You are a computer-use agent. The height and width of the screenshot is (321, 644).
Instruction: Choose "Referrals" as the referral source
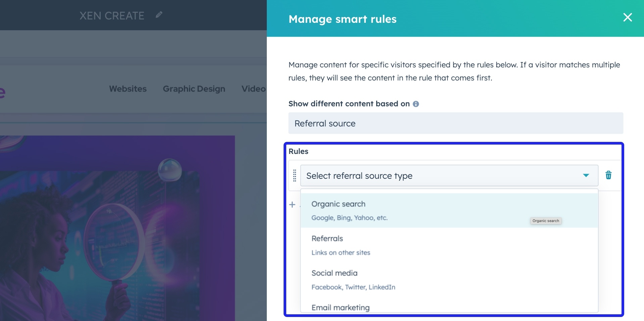327,238
